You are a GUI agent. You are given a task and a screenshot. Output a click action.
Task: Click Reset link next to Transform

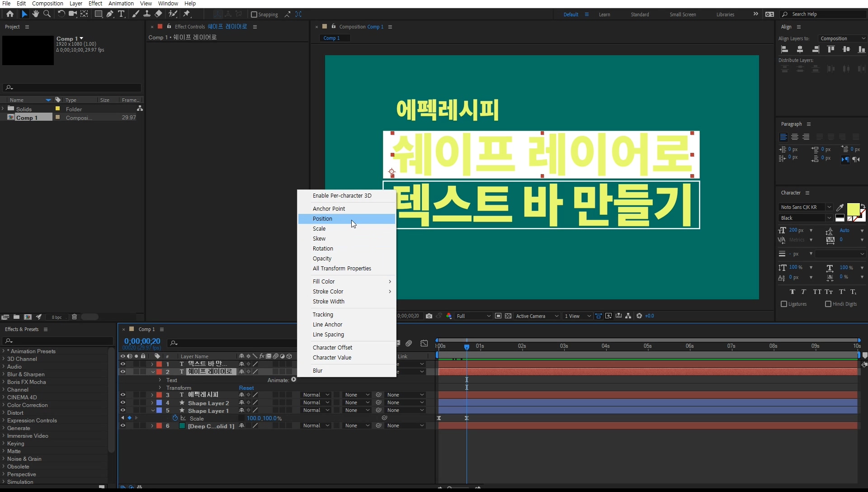pyautogui.click(x=246, y=388)
